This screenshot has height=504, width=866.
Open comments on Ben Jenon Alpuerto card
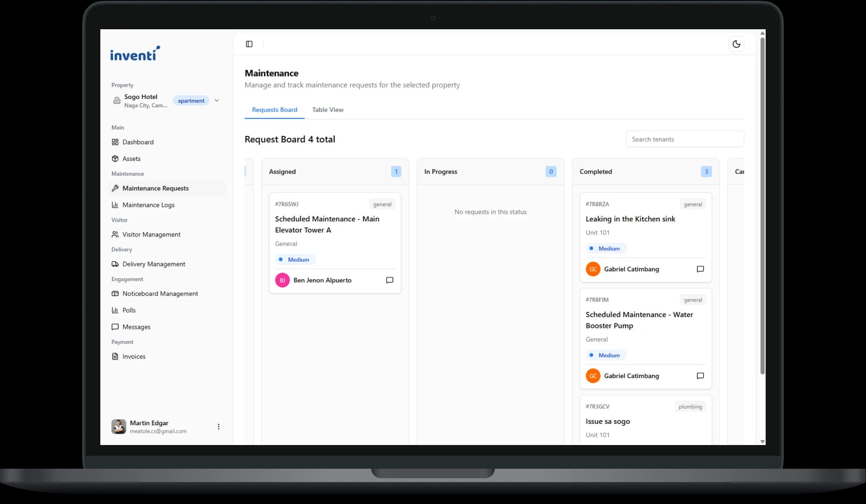[x=389, y=280]
